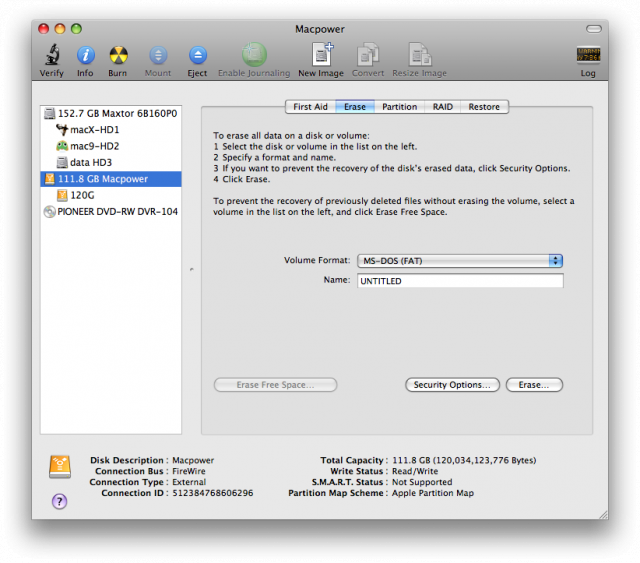The image size is (640, 563).
Task: Select the Restore tab
Action: coord(484,107)
